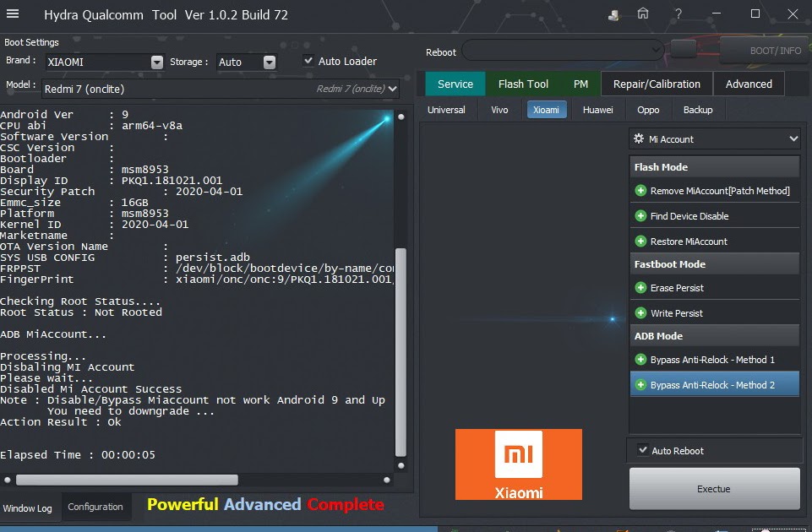Image resolution: width=812 pixels, height=532 pixels.
Task: Select the Xioami sub-tab
Action: (x=547, y=110)
